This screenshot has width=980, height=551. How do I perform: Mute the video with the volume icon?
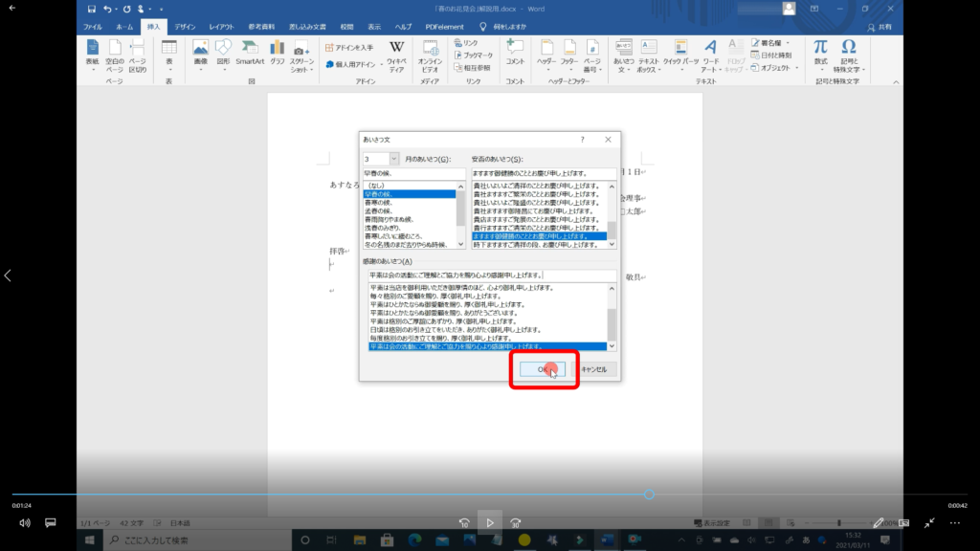[25, 523]
